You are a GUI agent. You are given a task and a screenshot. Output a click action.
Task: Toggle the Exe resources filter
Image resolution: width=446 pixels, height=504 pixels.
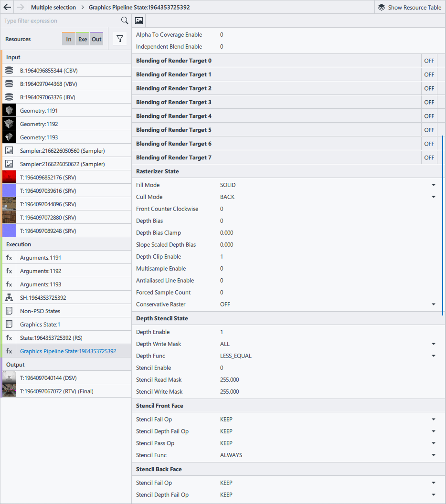pos(83,39)
